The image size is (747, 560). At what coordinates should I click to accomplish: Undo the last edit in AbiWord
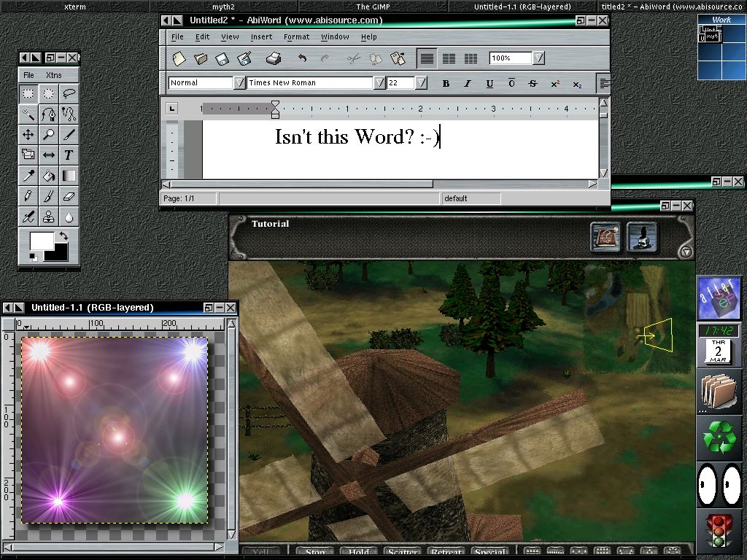[302, 58]
